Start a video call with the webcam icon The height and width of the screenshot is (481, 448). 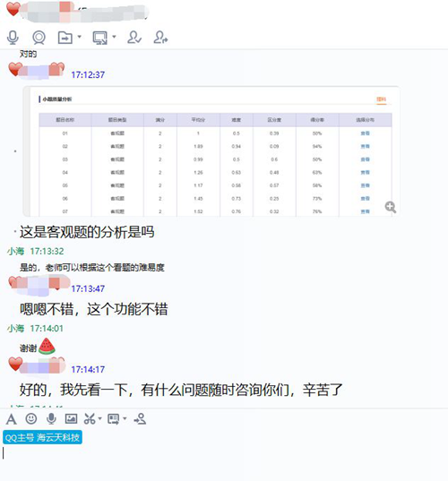pos(39,38)
